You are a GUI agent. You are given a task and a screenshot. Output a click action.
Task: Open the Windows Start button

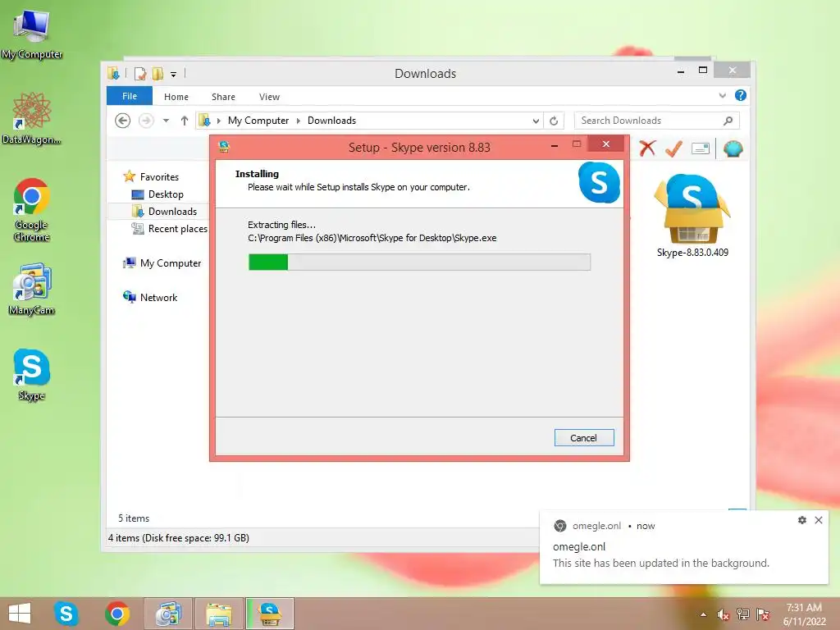[x=20, y=614]
